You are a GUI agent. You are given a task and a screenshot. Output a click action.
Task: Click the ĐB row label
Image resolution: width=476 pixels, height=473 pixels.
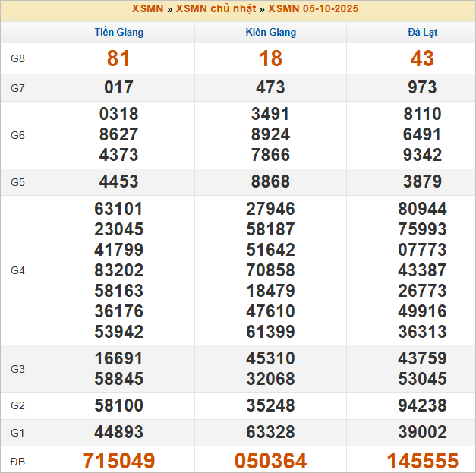17,461
